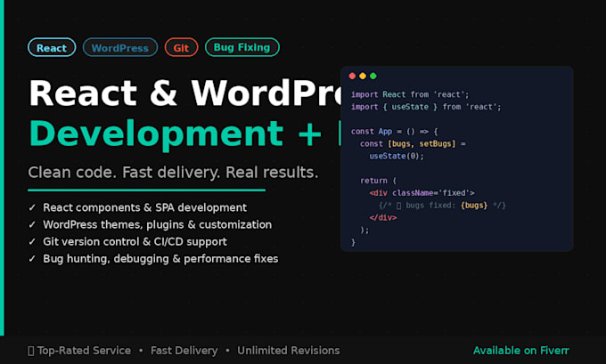Click code line "const [bugs, setBugs] ="
This screenshot has height=364, width=606.
[x=413, y=144]
